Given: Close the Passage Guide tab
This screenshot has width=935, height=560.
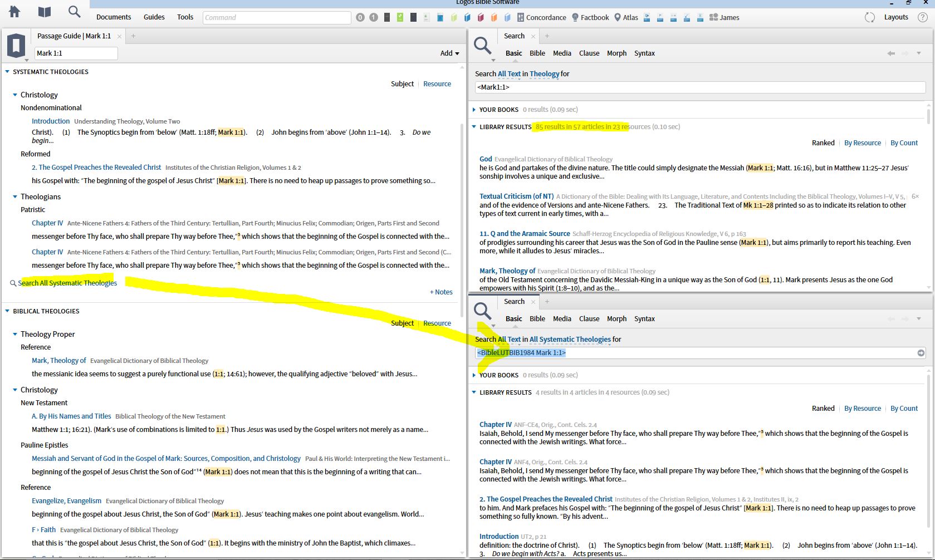Looking at the screenshot, I should (x=119, y=36).
